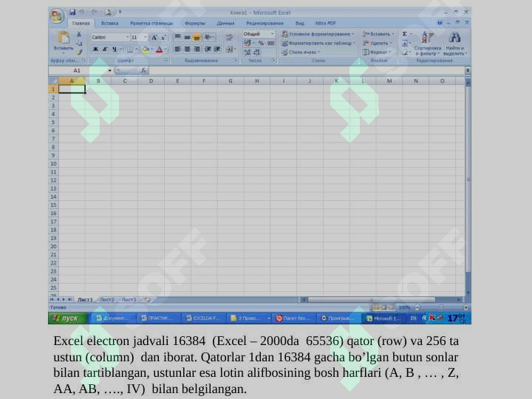Click the Формат cells button
The image size is (532, 399).
click(377, 52)
